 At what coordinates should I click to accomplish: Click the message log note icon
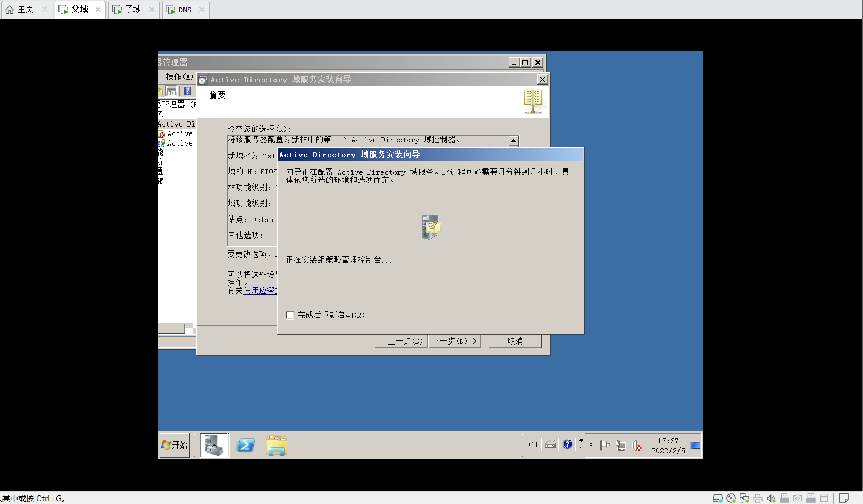(x=844, y=498)
